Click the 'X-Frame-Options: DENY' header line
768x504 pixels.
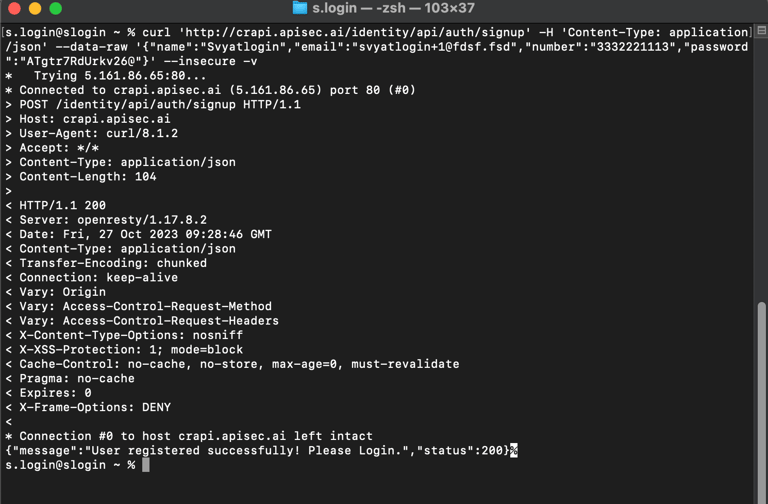[x=95, y=408]
